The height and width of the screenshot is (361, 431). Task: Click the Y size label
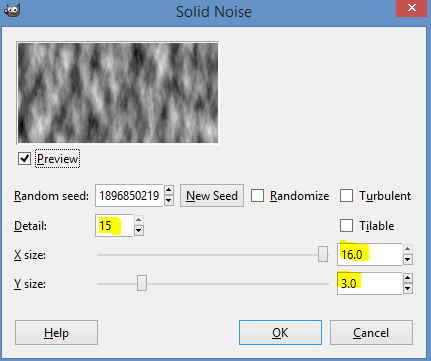30,284
